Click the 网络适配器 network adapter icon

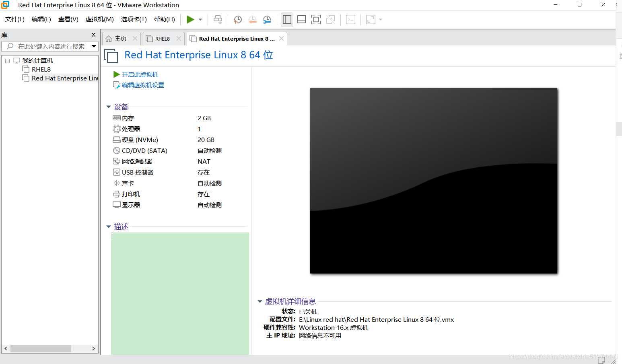coord(117,161)
